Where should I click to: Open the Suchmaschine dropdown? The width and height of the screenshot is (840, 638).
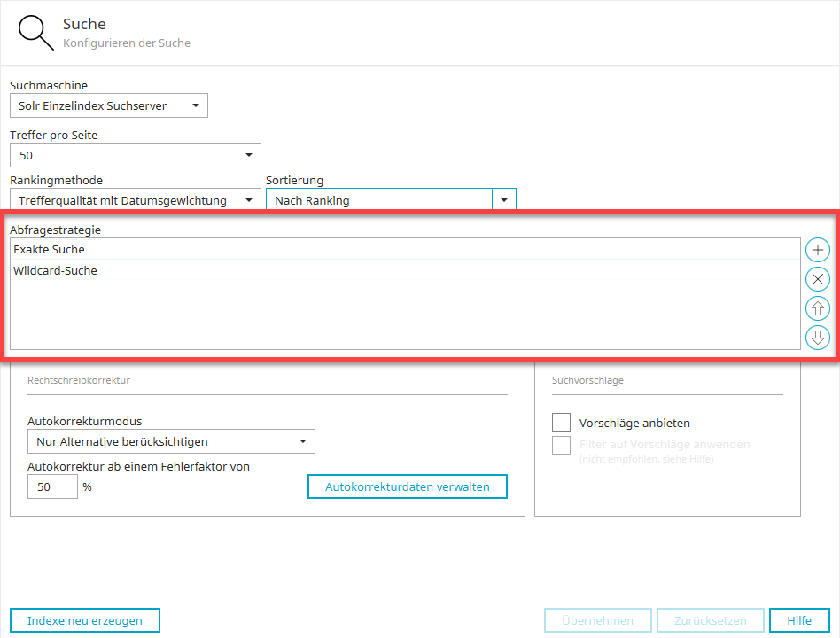point(108,106)
